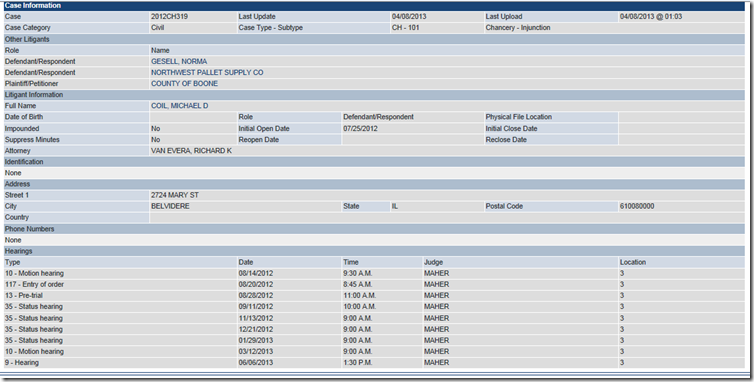Click the Identification section header

[x=375, y=162]
